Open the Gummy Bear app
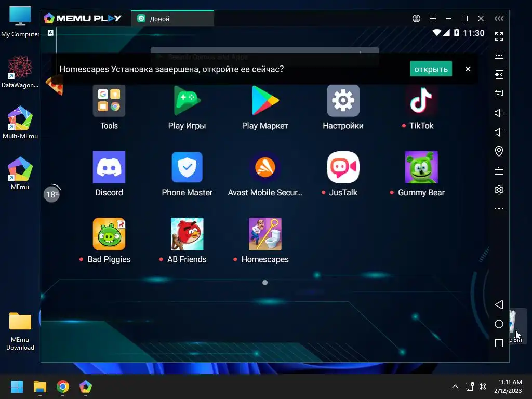Screen dimensions: 532x399 click(x=421, y=167)
